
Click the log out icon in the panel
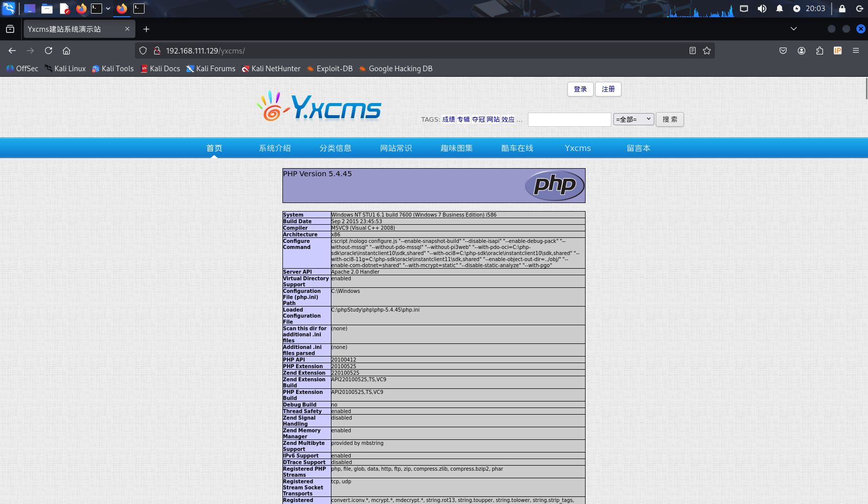click(x=859, y=9)
